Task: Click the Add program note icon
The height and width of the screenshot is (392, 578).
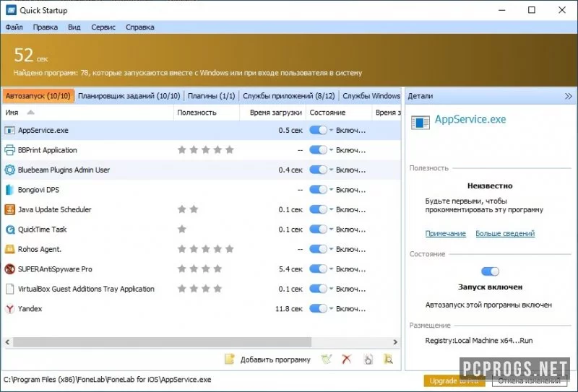Action: [x=229, y=360]
